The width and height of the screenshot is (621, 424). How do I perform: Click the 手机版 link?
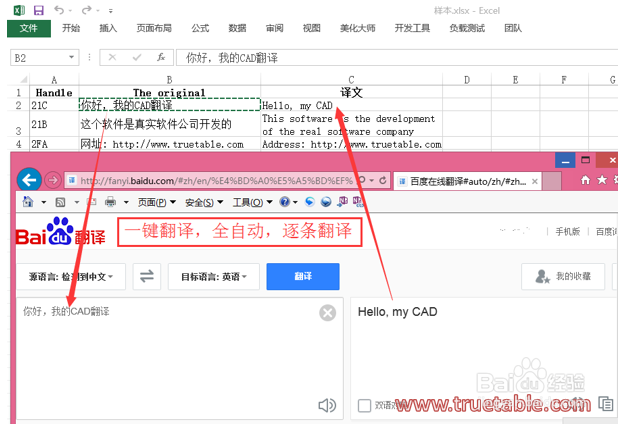coord(568,232)
